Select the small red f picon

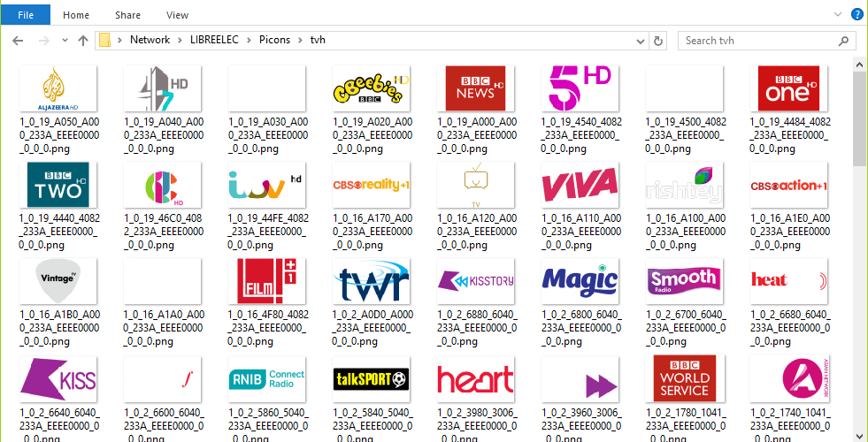click(x=163, y=379)
